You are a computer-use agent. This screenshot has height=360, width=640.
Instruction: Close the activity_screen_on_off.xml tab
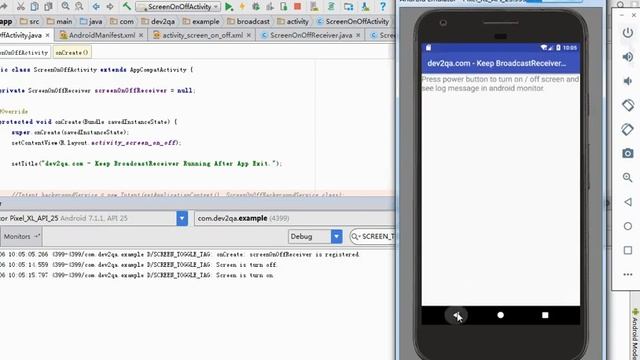tap(249, 36)
